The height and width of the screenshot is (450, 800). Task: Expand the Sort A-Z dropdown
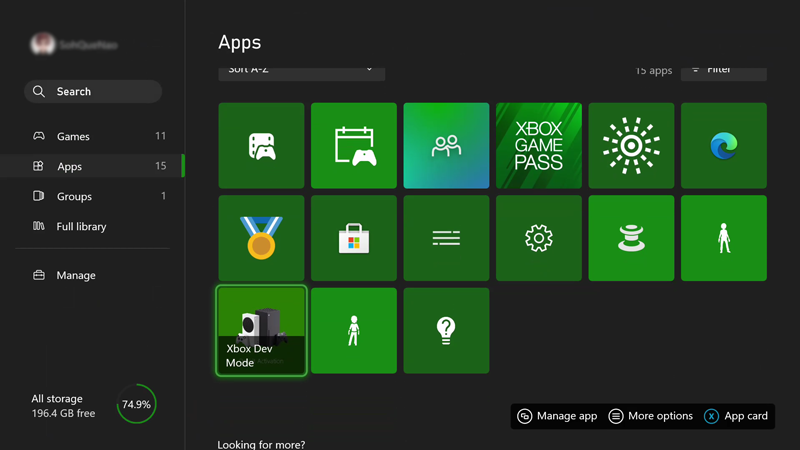(301, 70)
